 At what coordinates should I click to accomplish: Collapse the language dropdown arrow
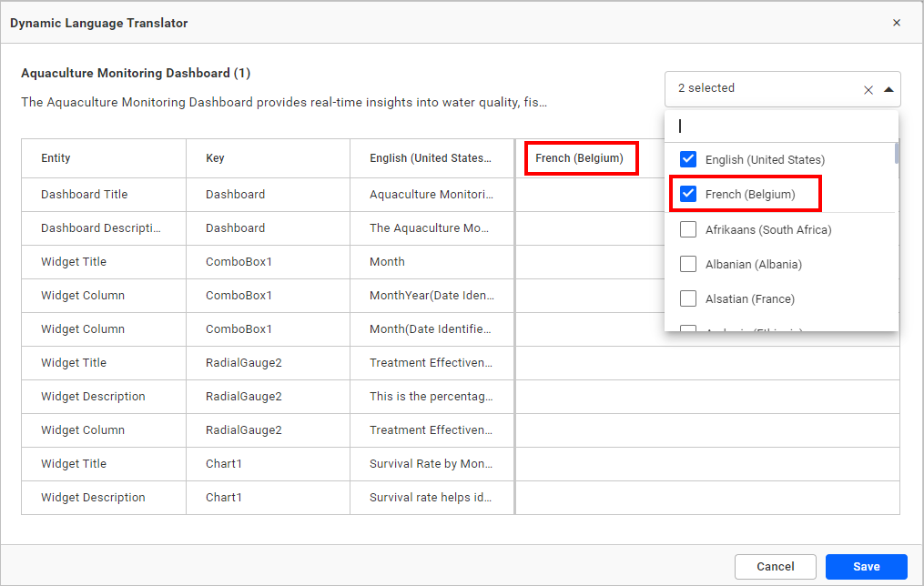(888, 89)
